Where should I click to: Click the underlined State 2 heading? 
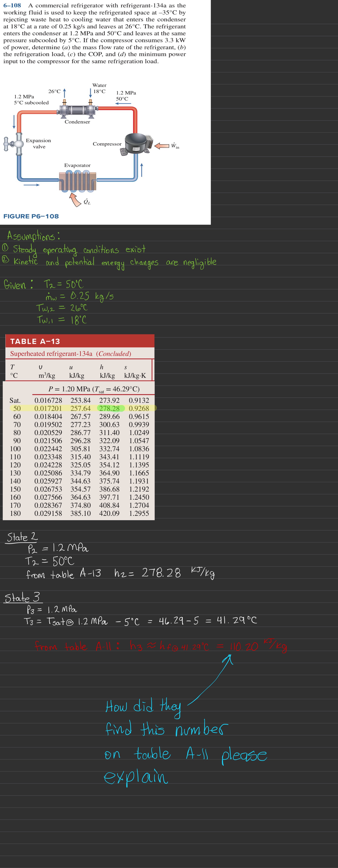22,537
